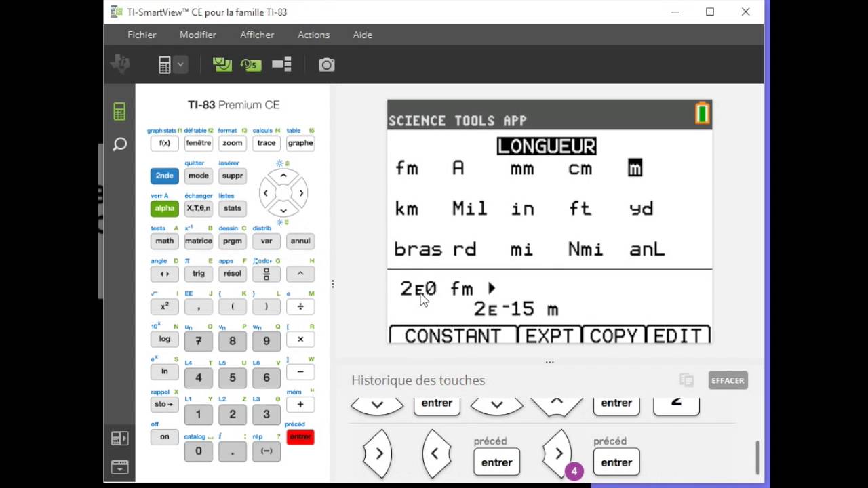The image size is (868, 488).
Task: Click the panel layout icon near the sidebar bottom
Action: (119, 439)
